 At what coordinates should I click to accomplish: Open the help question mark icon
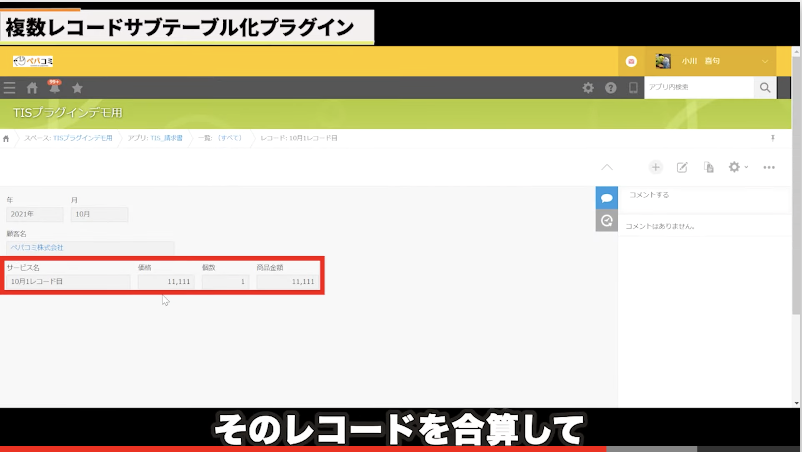tap(610, 88)
